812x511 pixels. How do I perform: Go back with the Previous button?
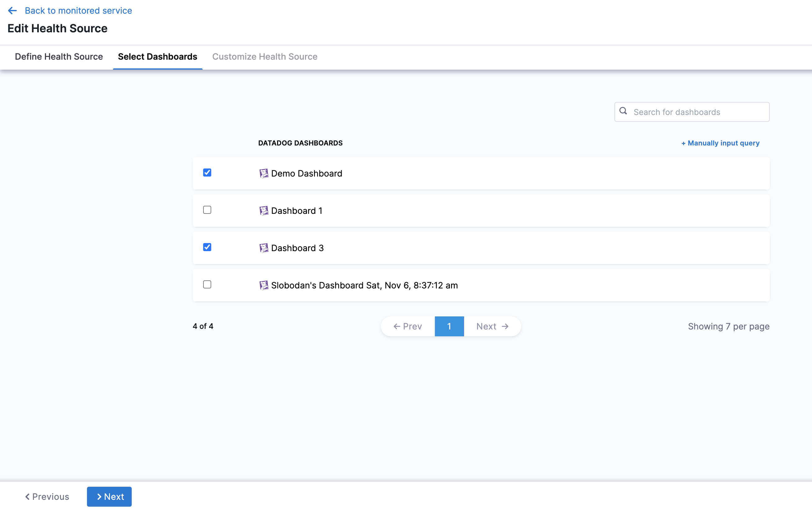[47, 496]
